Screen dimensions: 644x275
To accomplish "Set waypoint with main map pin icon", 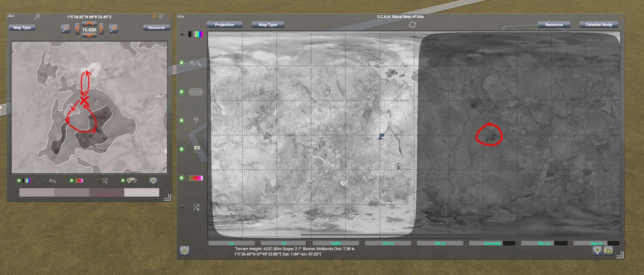I will 597,251.
